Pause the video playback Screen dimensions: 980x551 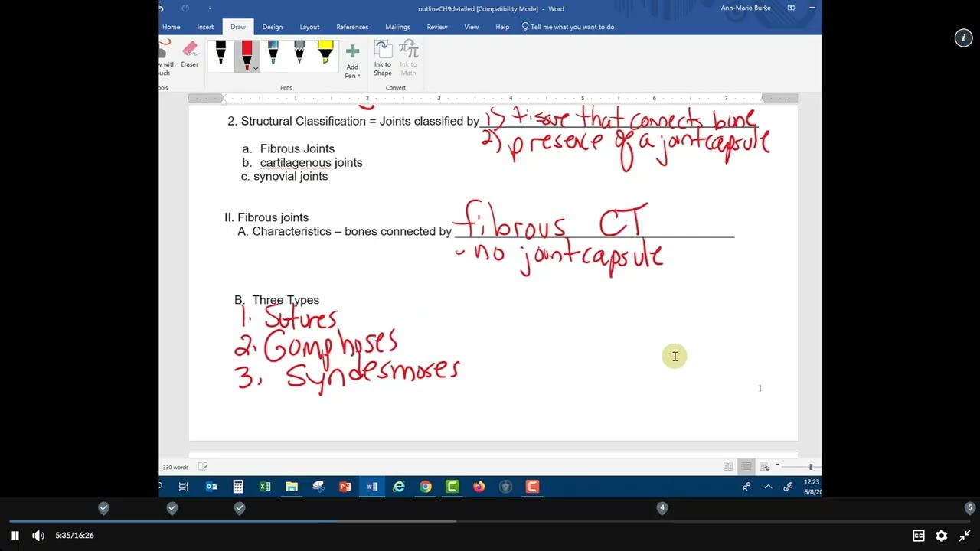(x=15, y=536)
